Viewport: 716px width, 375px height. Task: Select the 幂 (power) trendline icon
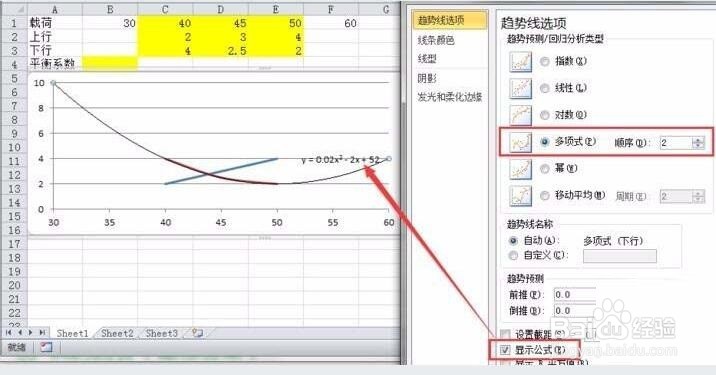pos(521,169)
